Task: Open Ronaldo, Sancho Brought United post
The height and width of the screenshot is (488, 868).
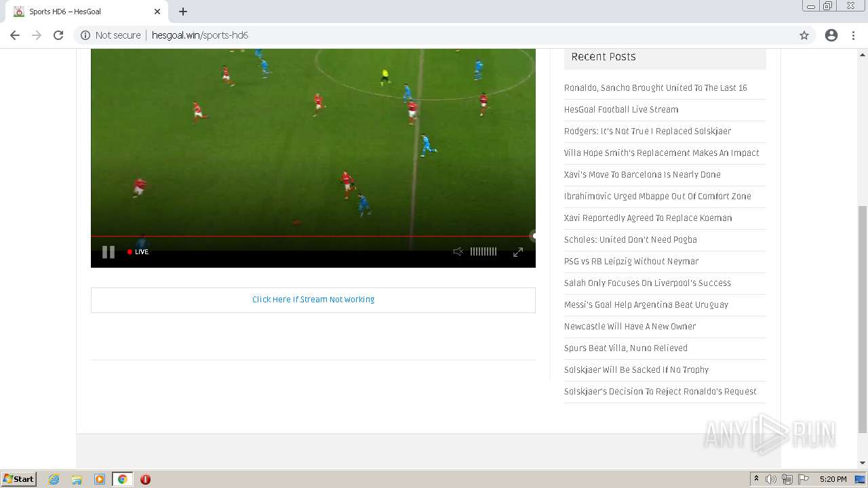Action: pyautogui.click(x=655, y=88)
